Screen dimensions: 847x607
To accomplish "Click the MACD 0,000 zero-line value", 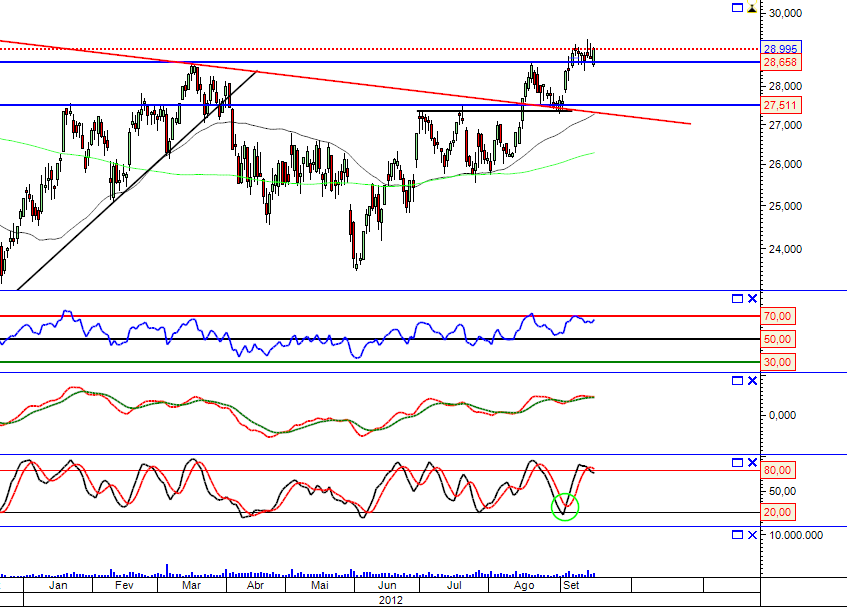I will [x=782, y=415].
